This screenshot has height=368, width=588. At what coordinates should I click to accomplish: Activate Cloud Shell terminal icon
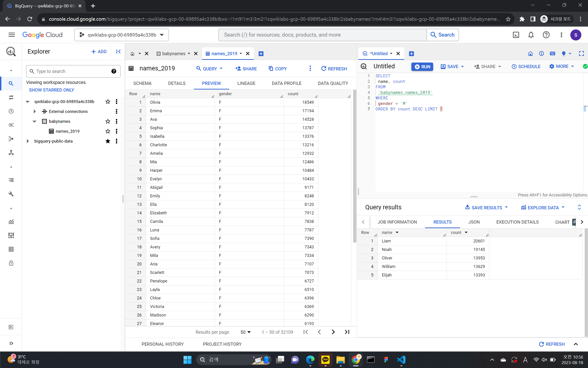tap(516, 35)
